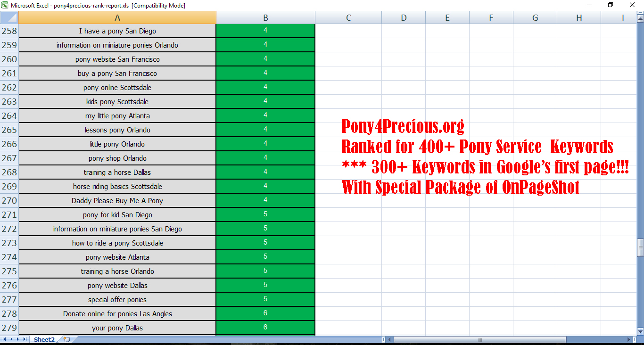The image size is (644, 345).
Task: Switch to the Sheet2 tab
Action: 44,339
